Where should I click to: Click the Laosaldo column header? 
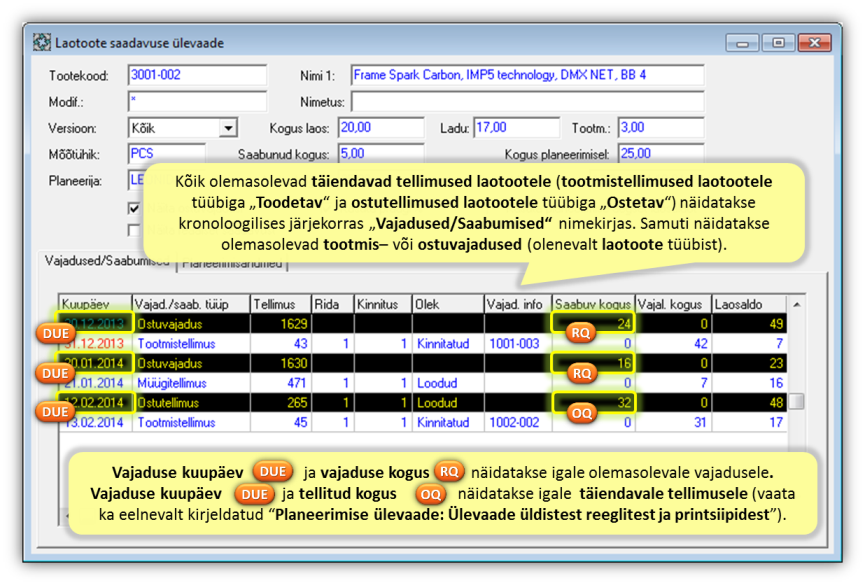point(749,304)
